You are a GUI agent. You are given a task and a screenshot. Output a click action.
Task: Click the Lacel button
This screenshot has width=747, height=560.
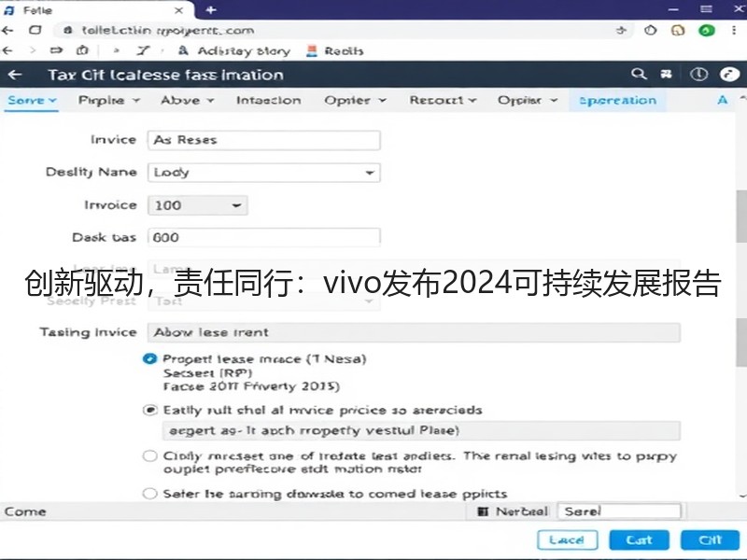pyautogui.click(x=567, y=540)
